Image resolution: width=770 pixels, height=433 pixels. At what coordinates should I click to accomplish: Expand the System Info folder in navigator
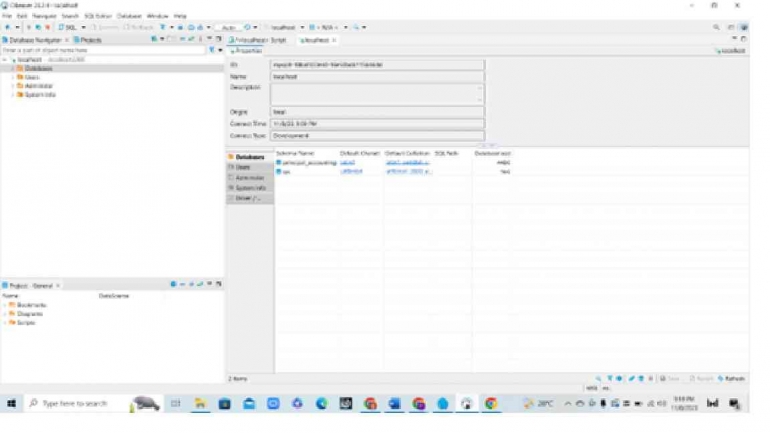[12, 95]
